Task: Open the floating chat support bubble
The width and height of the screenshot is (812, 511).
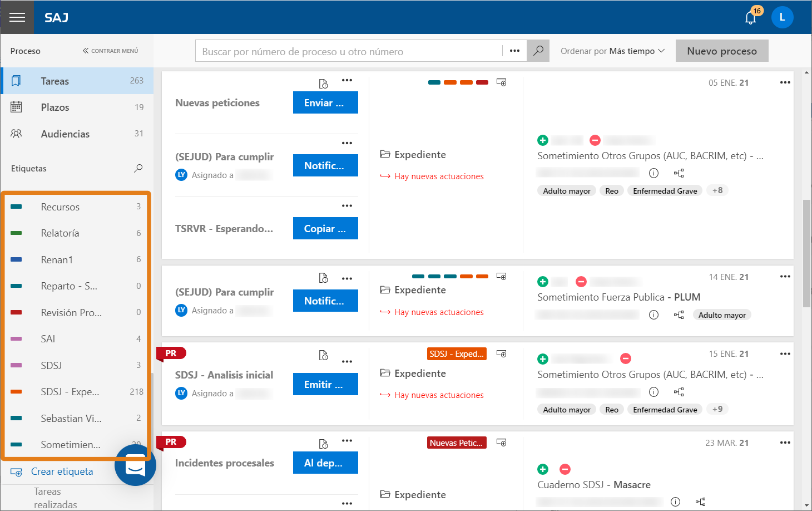Action: coord(135,465)
